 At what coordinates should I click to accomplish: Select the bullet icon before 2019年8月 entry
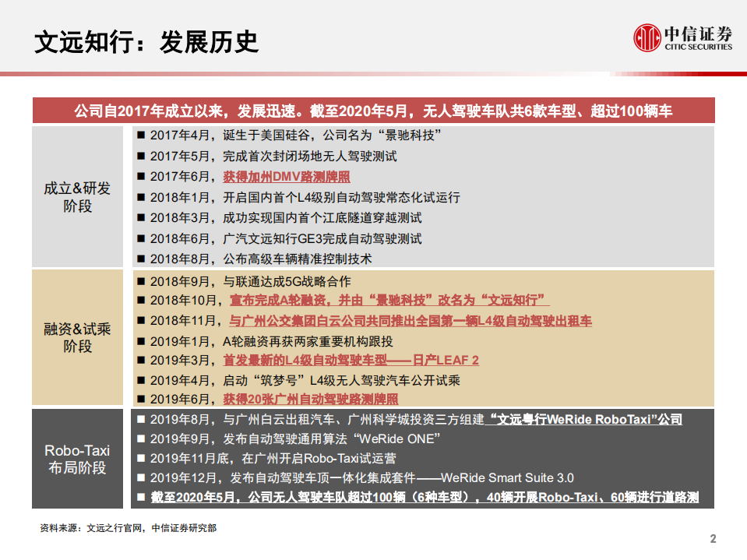141,420
